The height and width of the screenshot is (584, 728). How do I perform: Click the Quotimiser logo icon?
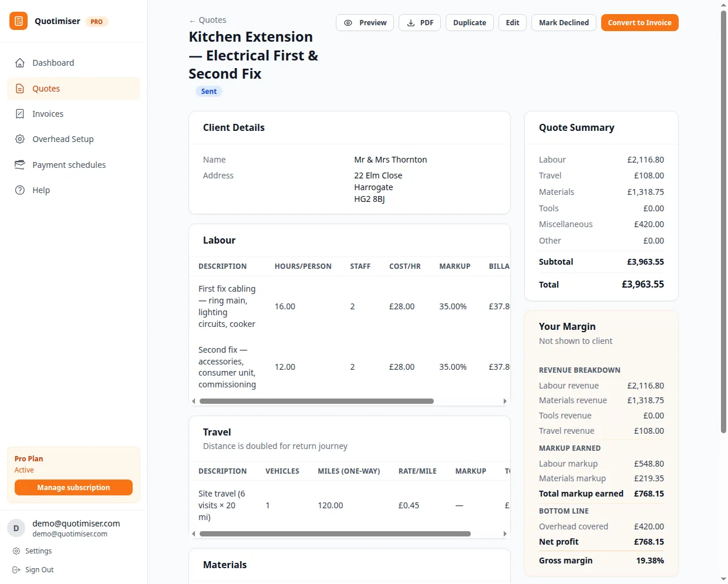[x=18, y=21]
